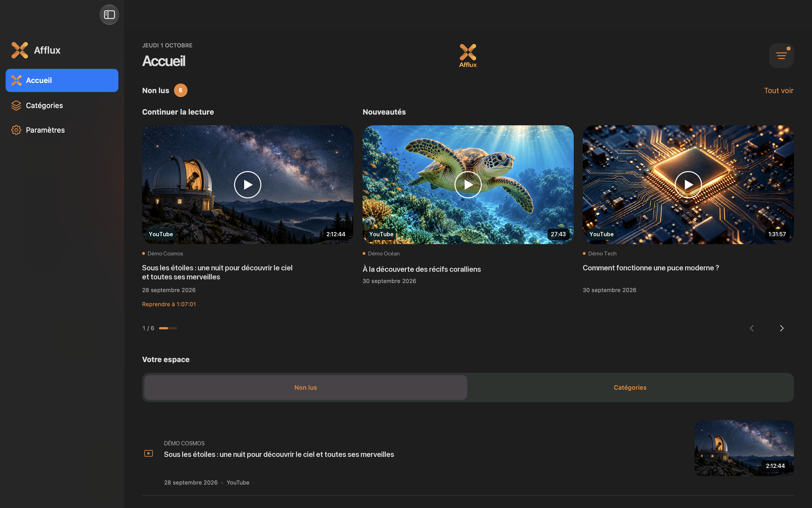The image size is (812, 508).
Task: Click the Nouveautés heading
Action: (x=384, y=112)
